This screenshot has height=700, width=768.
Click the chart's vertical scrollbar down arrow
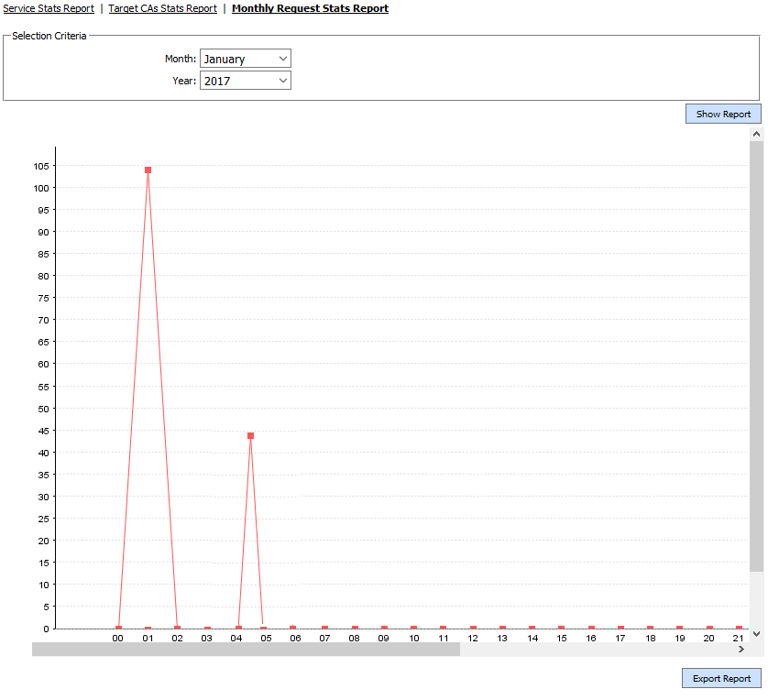[756, 633]
